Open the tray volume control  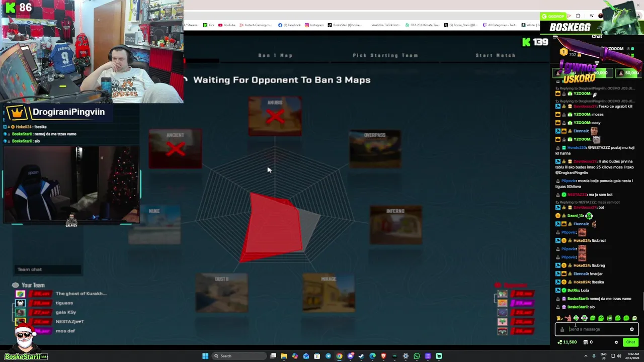pyautogui.click(x=619, y=356)
